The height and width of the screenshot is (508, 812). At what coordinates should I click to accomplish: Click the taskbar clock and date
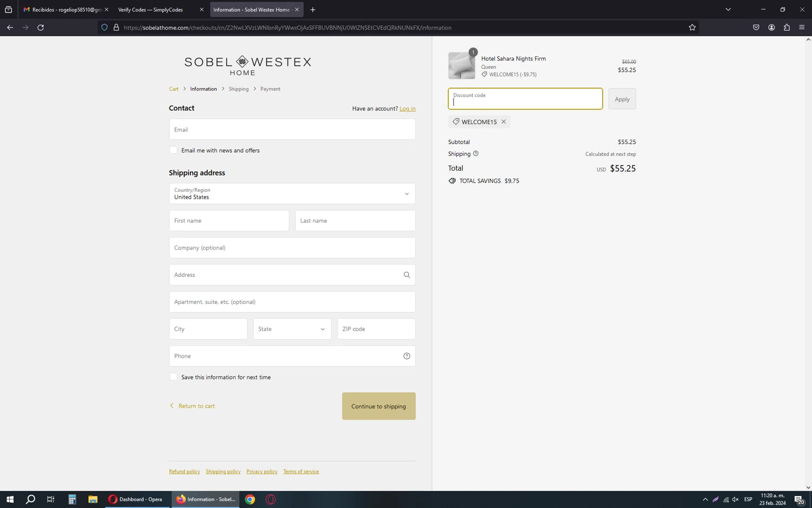772,499
